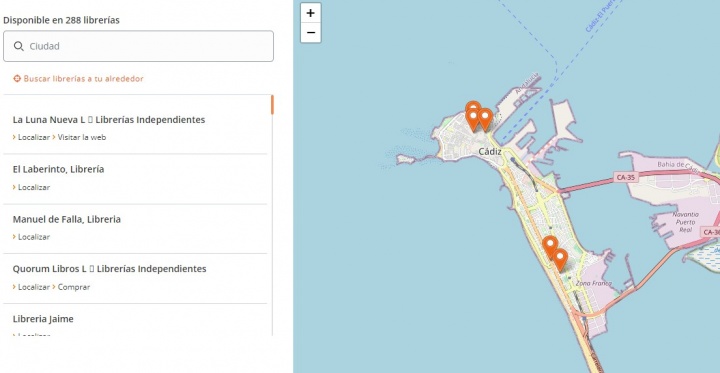Screen dimensions: 720x373
Task: Click the crosshair icon beside Buscar librerías
Action: (x=17, y=79)
